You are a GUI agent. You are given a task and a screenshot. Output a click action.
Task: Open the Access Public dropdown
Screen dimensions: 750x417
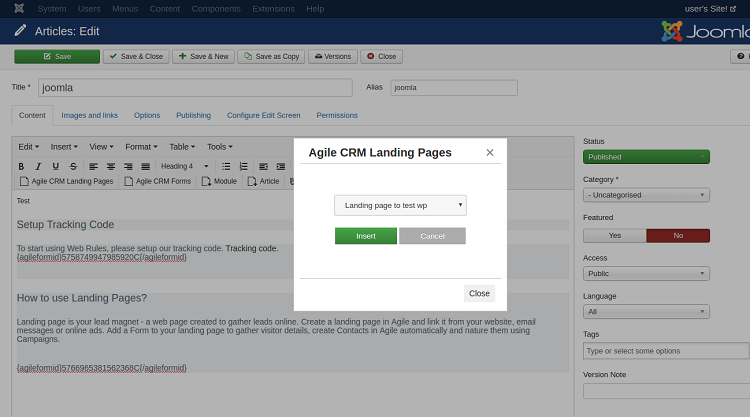[646, 274]
